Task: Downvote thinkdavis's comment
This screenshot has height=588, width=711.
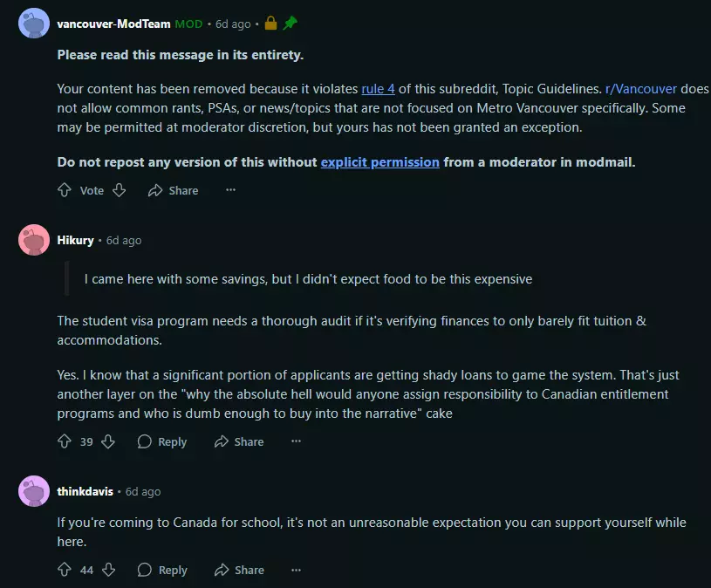Action: tap(108, 570)
